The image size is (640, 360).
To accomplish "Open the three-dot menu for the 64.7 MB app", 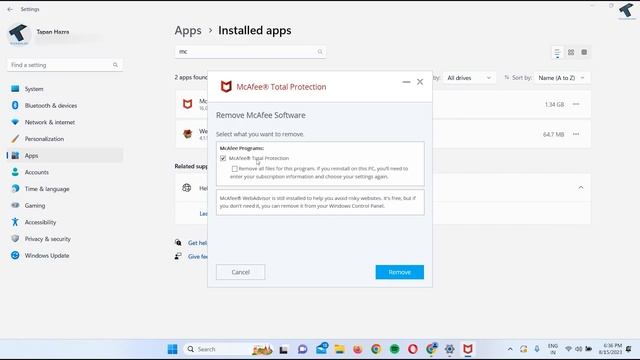I will coord(576,134).
